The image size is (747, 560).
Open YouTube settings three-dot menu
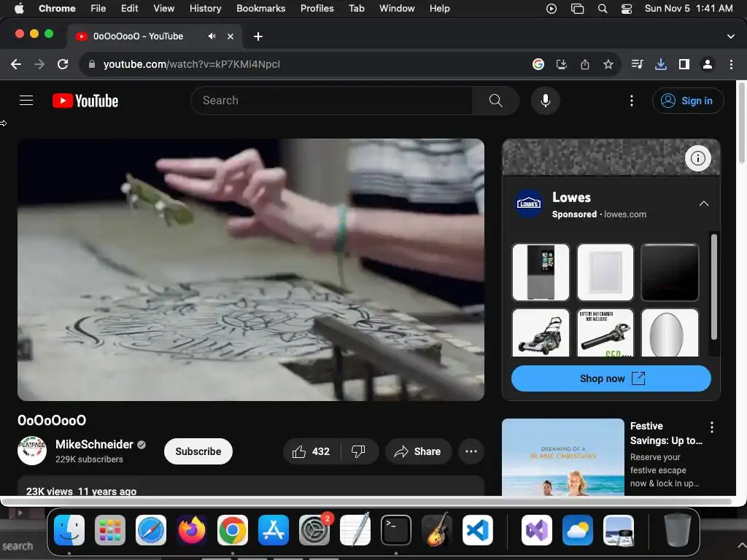pos(632,101)
